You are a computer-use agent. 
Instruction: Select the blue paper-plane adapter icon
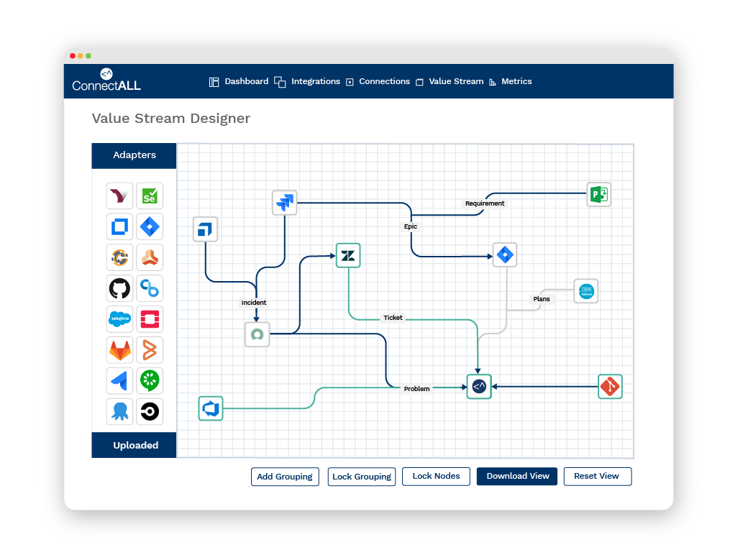[119, 380]
